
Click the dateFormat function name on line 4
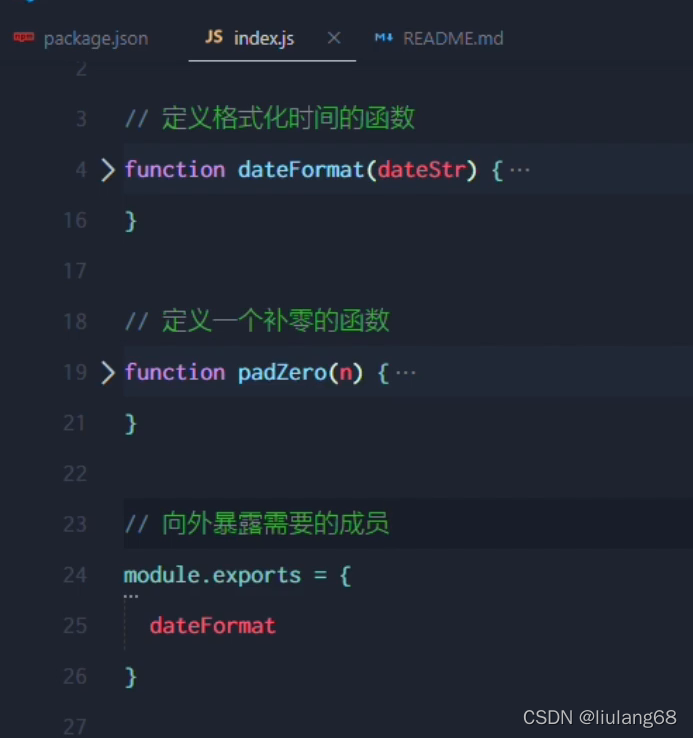click(x=301, y=169)
